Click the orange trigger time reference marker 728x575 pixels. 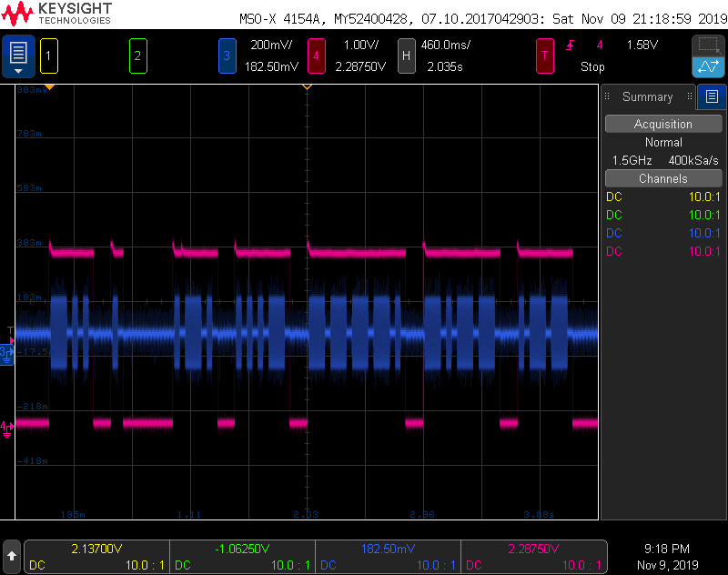307,86
